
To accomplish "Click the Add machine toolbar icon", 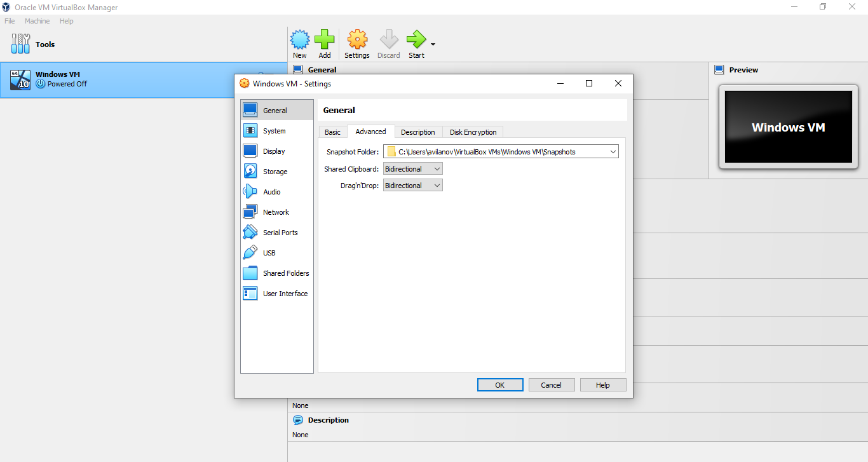I will [325, 44].
